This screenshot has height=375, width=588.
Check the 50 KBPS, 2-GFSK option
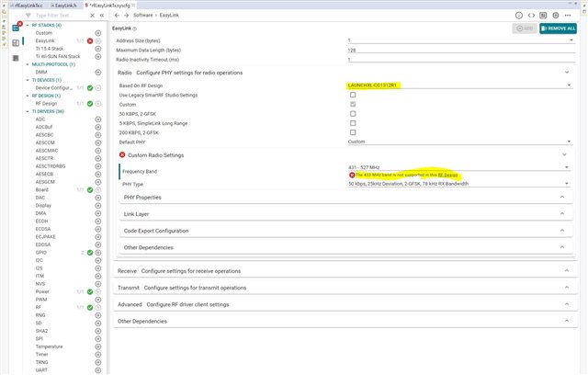354,114
